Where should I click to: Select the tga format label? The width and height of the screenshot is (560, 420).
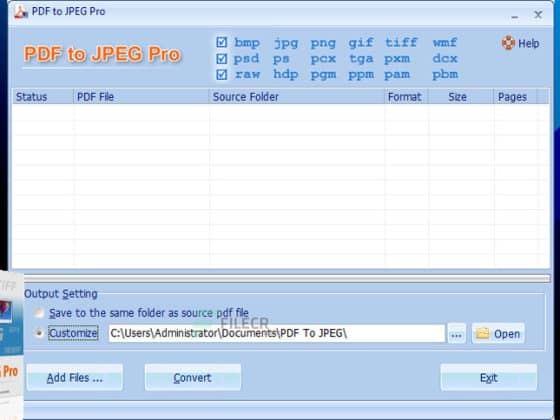click(x=361, y=59)
